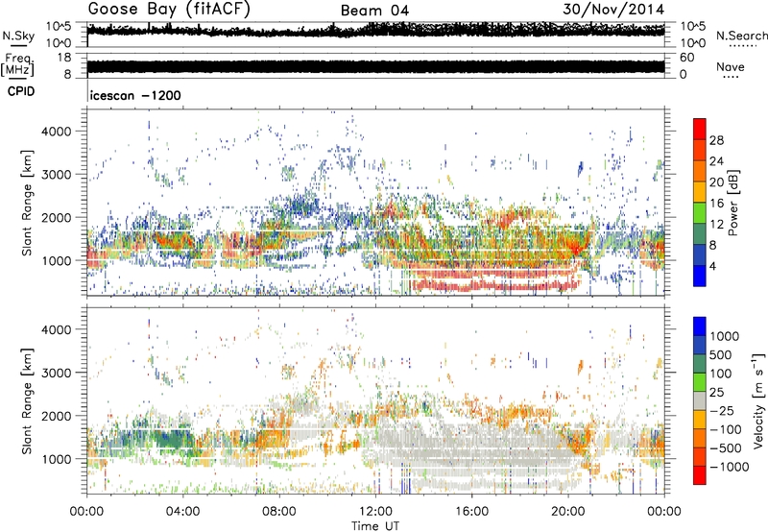Click the '500' tick on Velocity colorbar
The image size is (768, 532).
click(x=721, y=354)
